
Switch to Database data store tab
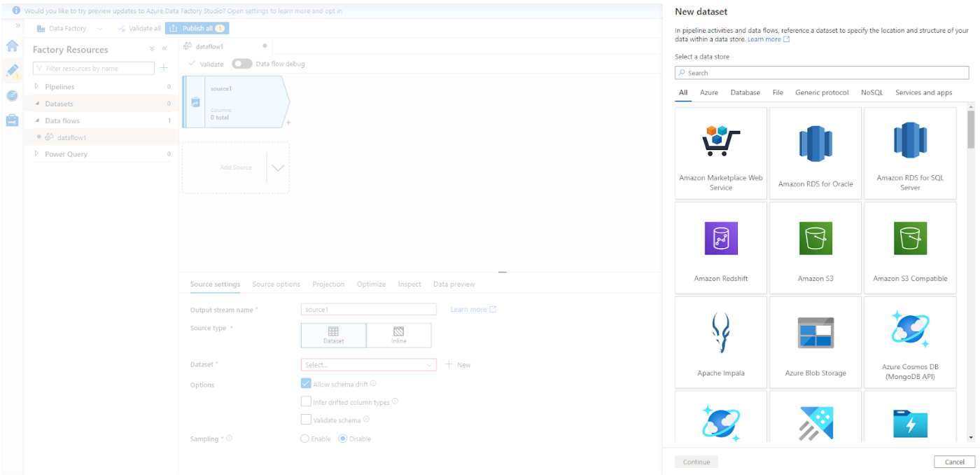pos(745,92)
